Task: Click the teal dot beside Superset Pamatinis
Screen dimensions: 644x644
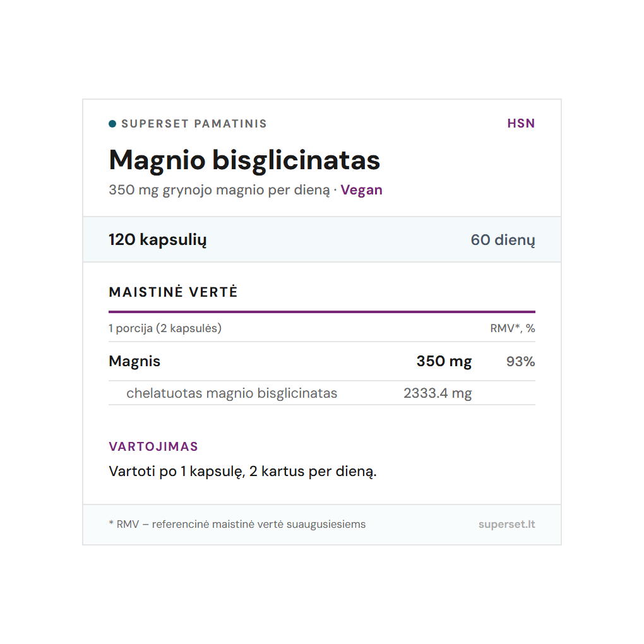Action: click(112, 124)
